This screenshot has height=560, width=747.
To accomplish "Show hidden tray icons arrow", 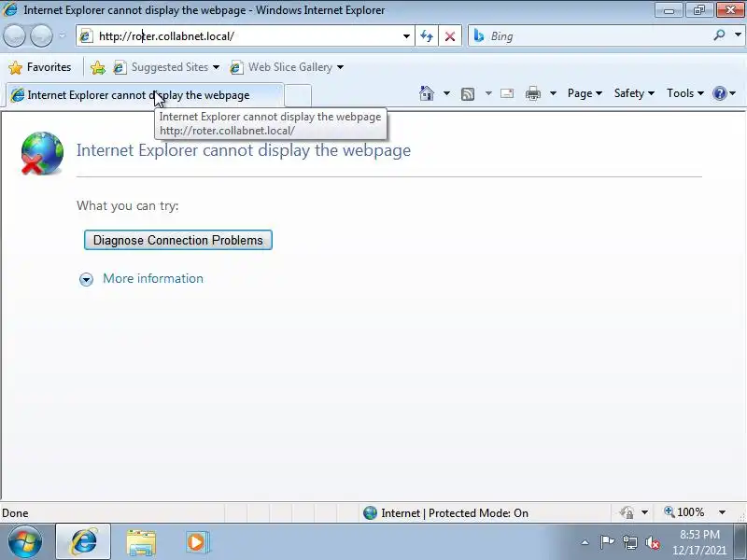I will point(585,542).
